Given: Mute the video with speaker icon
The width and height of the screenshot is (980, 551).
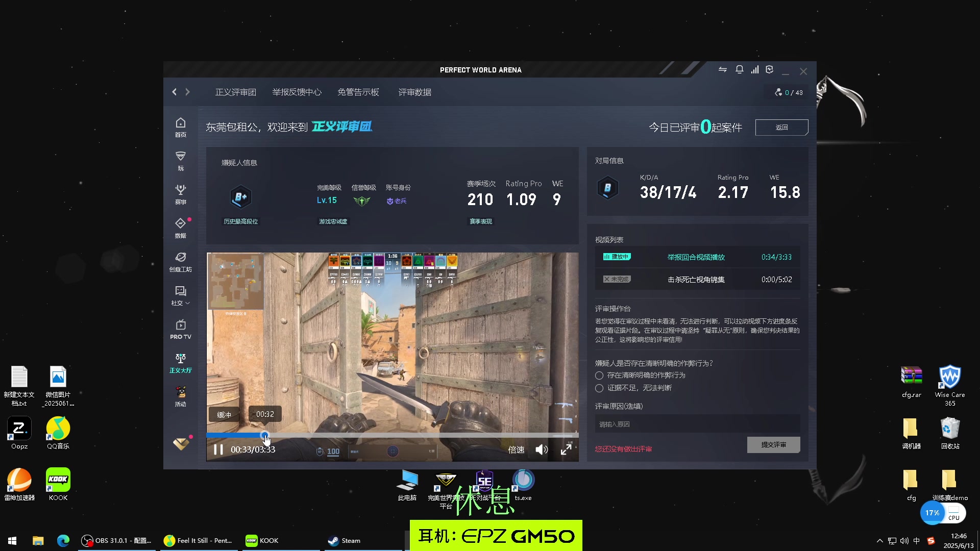Looking at the screenshot, I should point(542,449).
